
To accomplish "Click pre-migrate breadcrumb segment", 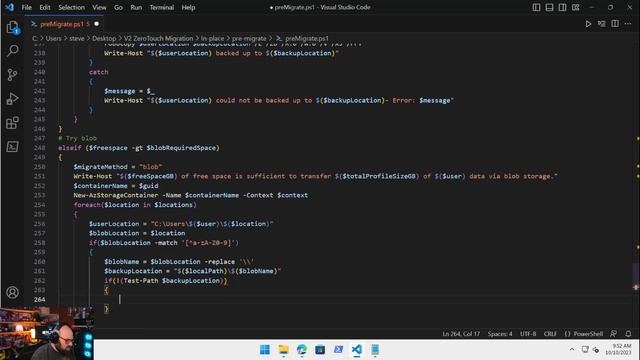I will [x=249, y=38].
